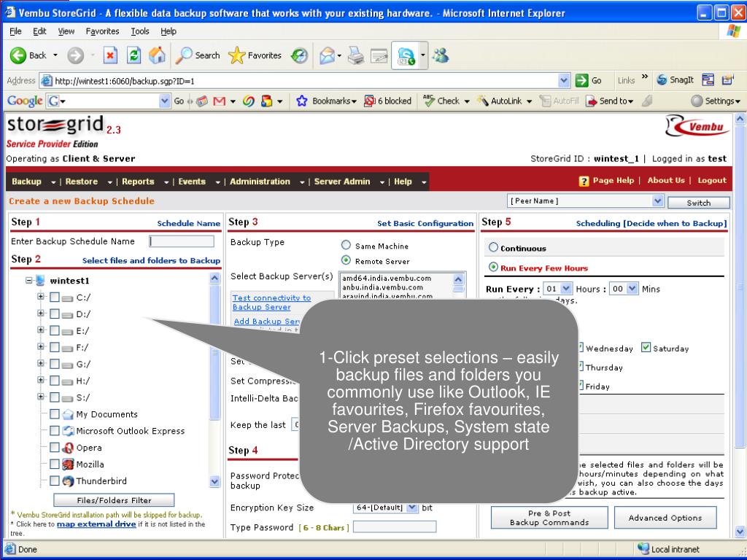Viewport: 747px width, 560px height.
Task: Open the Server Admin navigation menu
Action: coord(349,182)
